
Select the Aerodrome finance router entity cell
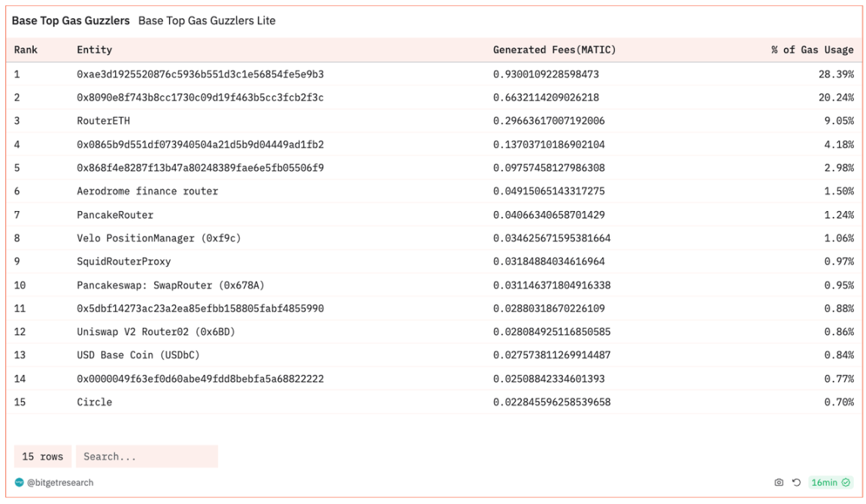click(147, 191)
